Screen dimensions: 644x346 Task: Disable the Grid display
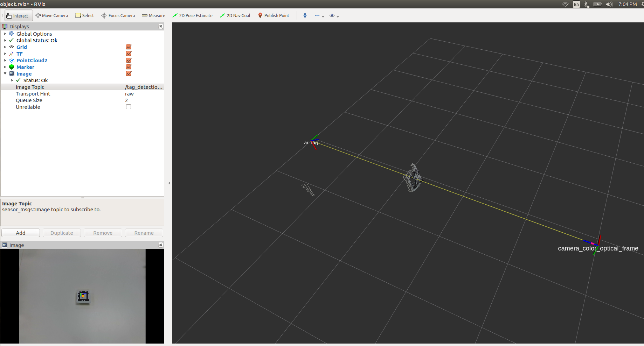129,47
